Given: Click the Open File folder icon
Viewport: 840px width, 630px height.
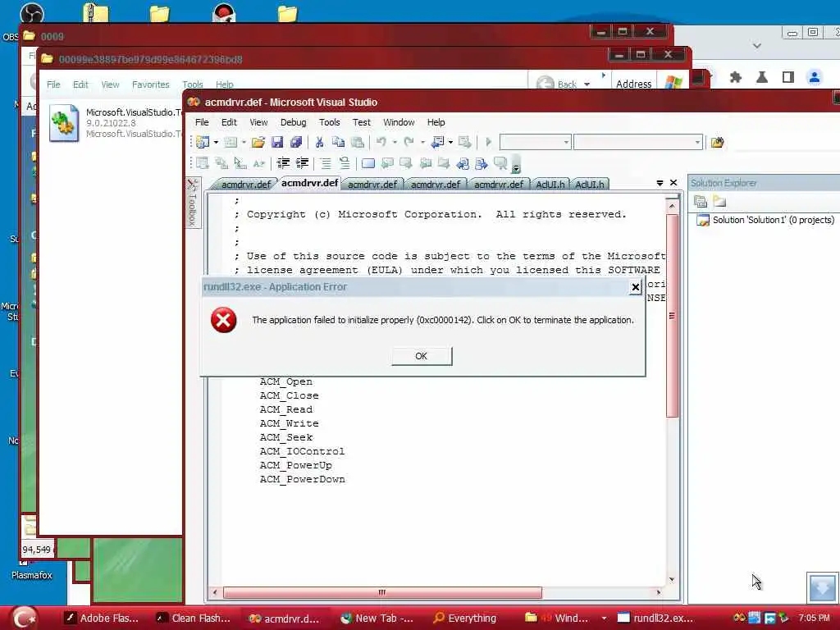Looking at the screenshot, I should [258, 143].
